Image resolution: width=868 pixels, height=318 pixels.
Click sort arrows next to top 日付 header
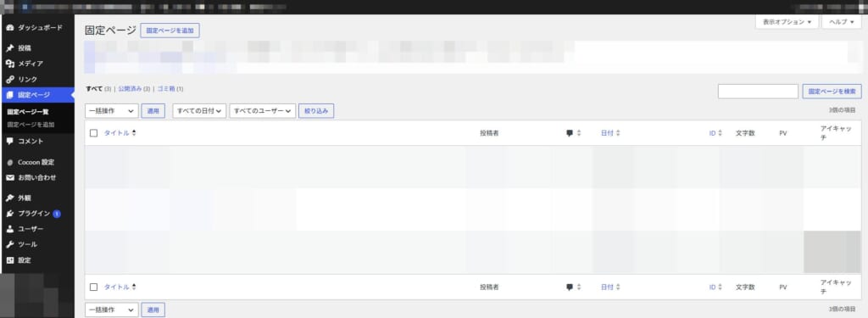click(618, 133)
